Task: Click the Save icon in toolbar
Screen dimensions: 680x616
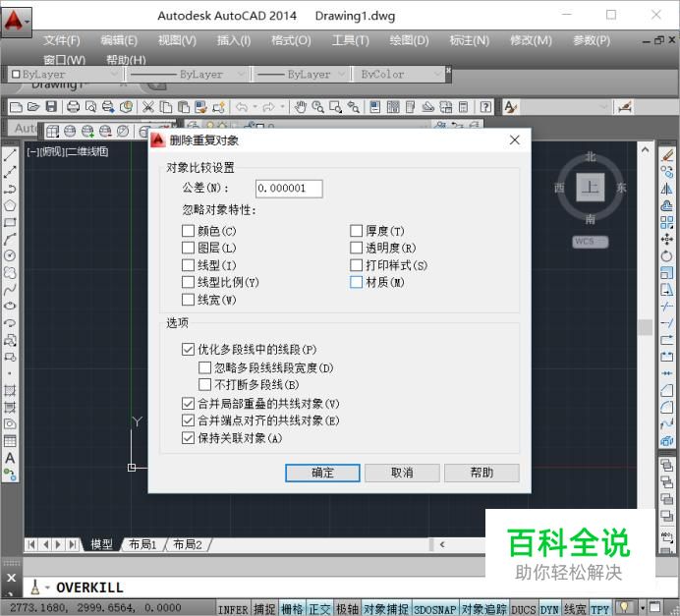Action: tap(52, 107)
